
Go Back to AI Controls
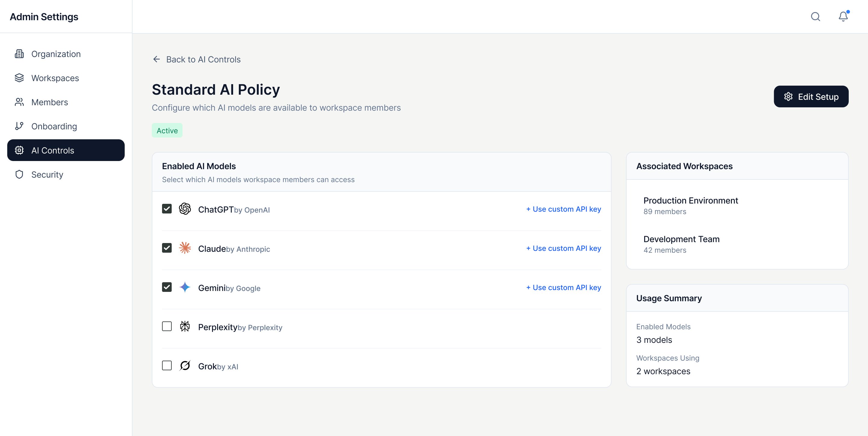[196, 59]
